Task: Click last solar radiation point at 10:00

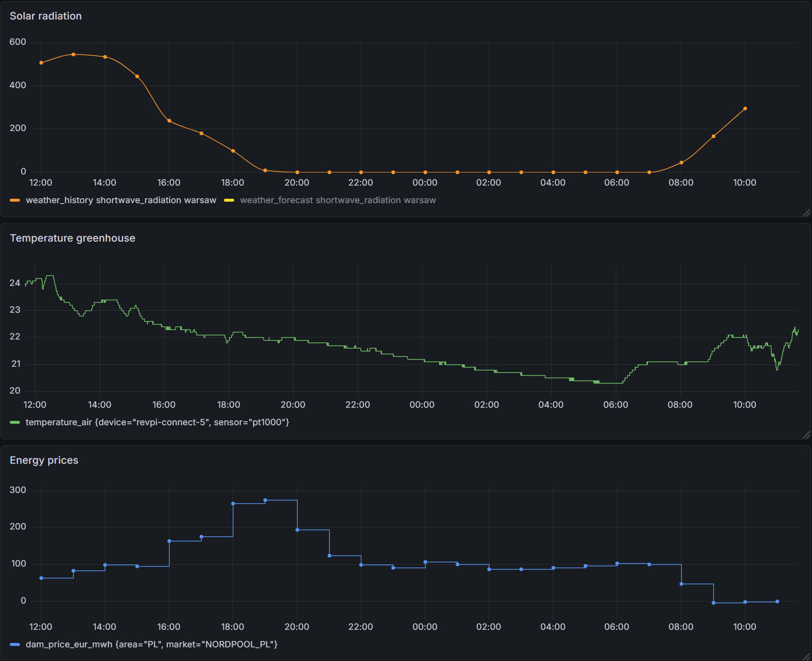Action: click(x=745, y=109)
